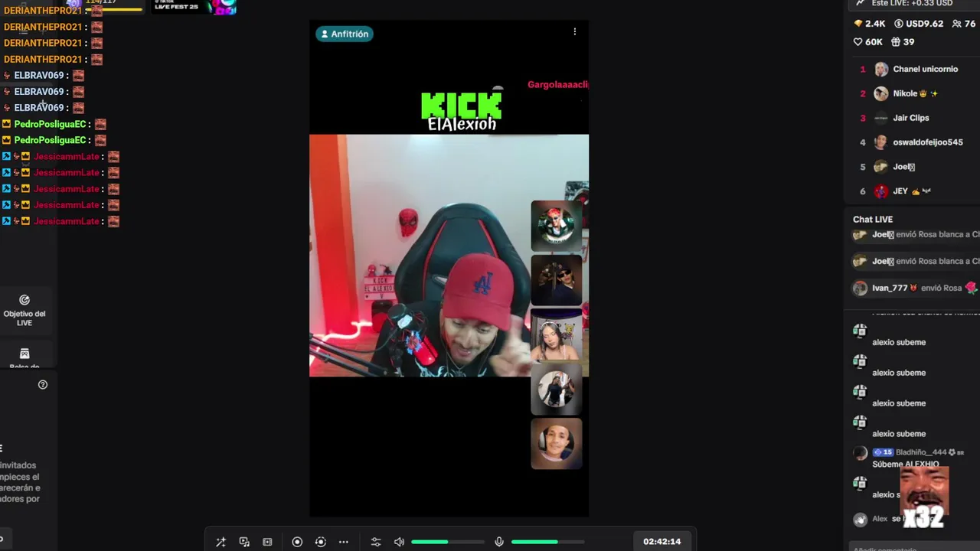
Task: Open more options ellipsis in bottom toolbar
Action: click(x=344, y=542)
